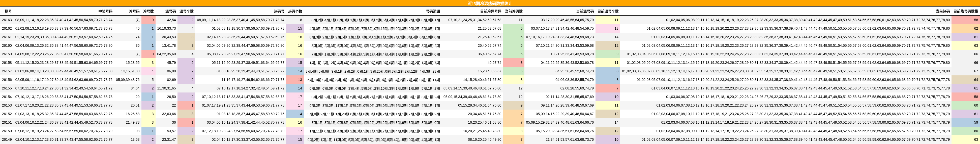The image size is (980, 144).
Task: Click period cell 26154
Action: click(x=7, y=97)
